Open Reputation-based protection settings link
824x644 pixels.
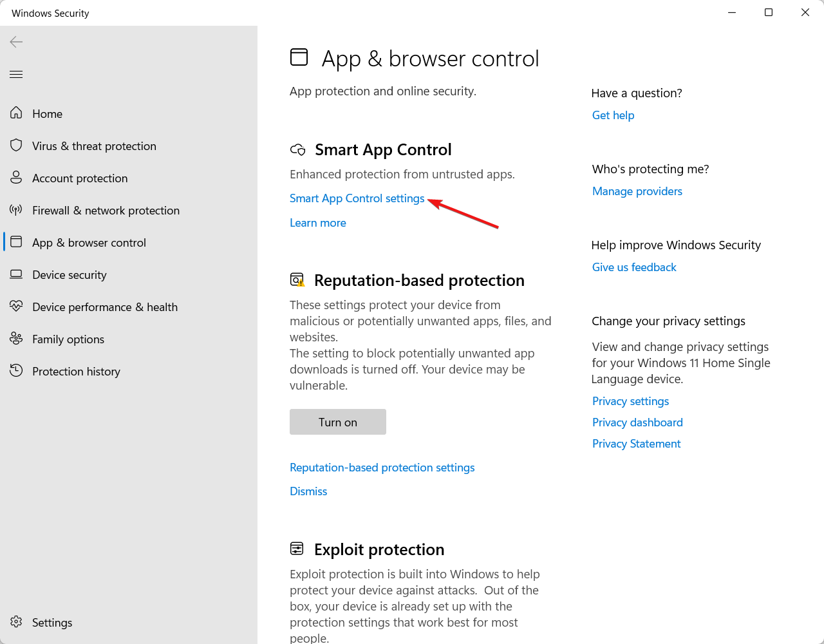(382, 468)
